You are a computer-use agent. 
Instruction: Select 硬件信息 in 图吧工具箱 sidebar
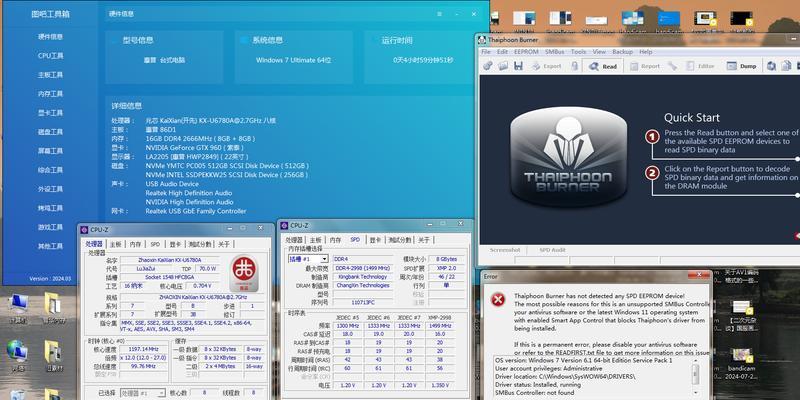pyautogui.click(x=50, y=37)
